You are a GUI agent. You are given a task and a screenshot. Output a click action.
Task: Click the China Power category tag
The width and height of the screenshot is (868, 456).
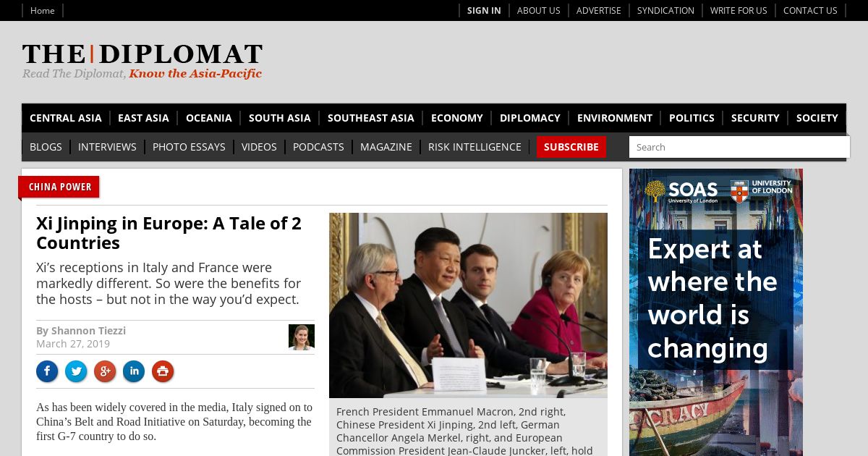(x=60, y=187)
